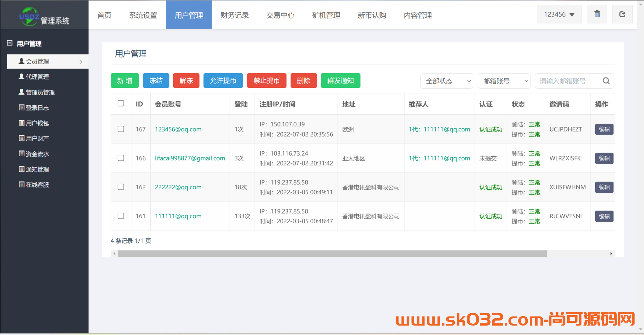Open the 内容管理 top menu
Viewport: 644px width, 335px height.
(418, 15)
